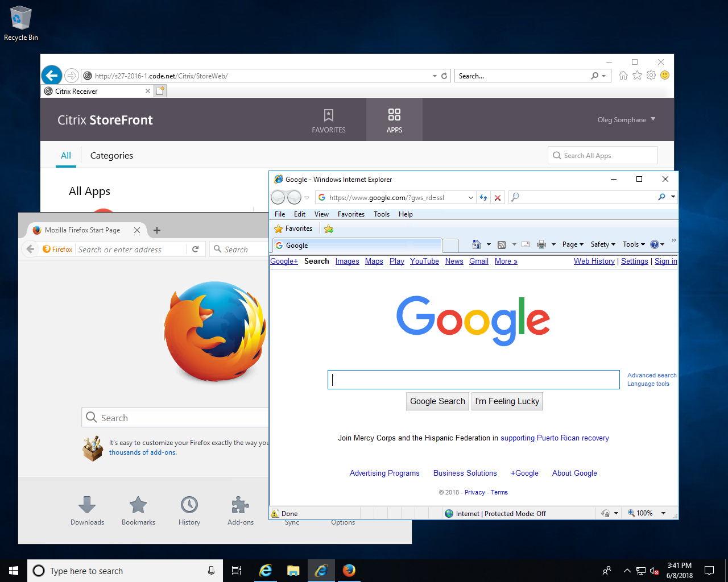
Task: Stop page loading with the red X icon
Action: (x=498, y=197)
